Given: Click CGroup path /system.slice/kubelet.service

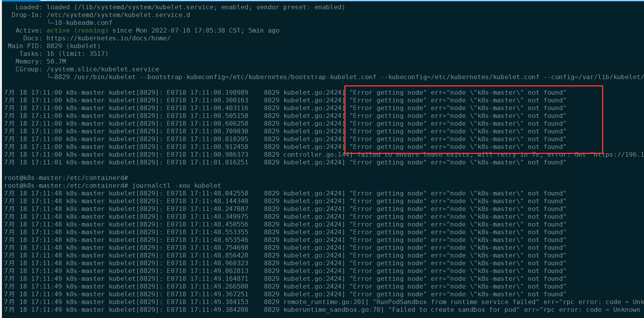Looking at the screenshot, I should pos(103,69).
